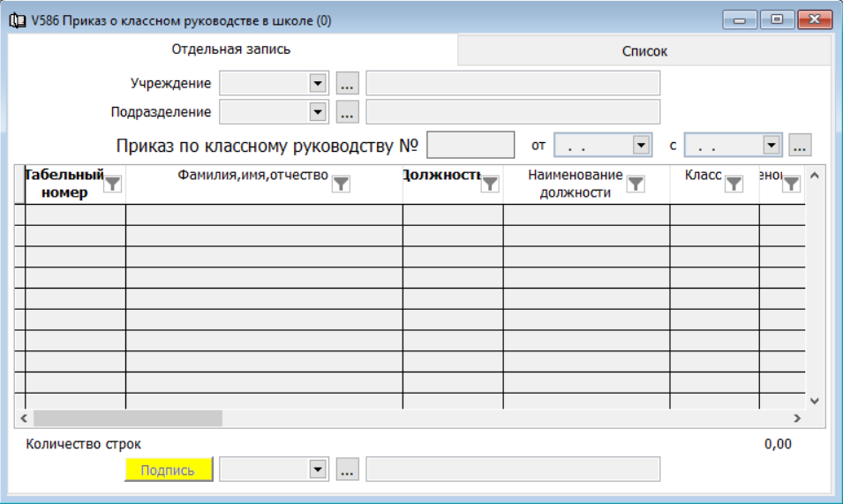
Task: Click filter icon in Фамилия,имя,отчество column
Action: 341,184
